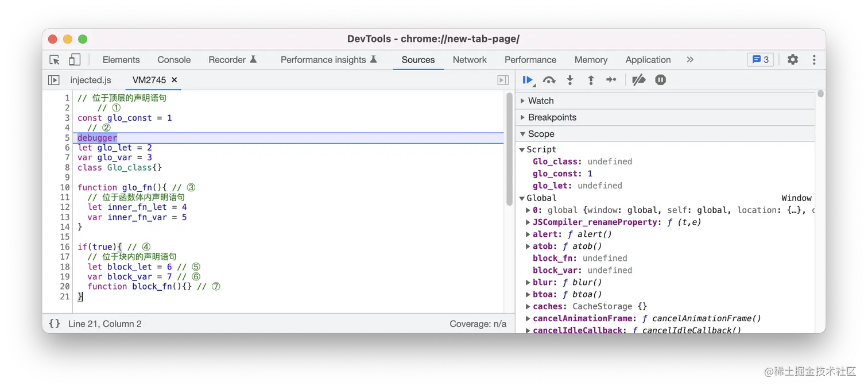Expand the btoa function entry

tap(528, 294)
